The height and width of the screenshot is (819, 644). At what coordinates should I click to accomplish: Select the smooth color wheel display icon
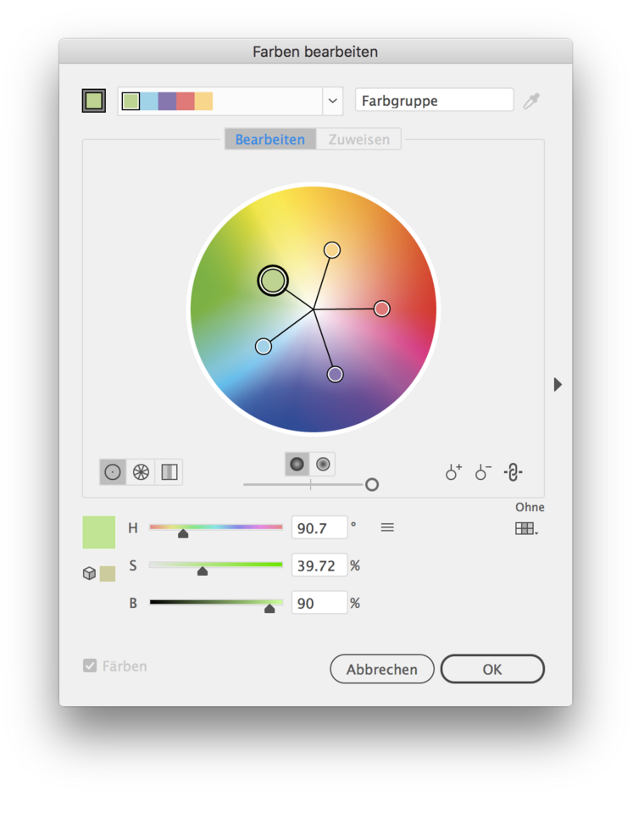[x=113, y=472]
